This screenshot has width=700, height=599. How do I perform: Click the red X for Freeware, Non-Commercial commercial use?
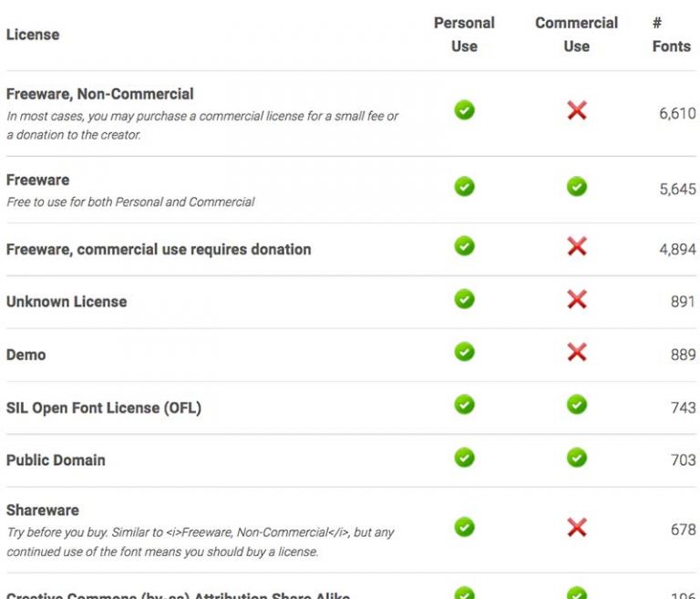[x=576, y=111]
